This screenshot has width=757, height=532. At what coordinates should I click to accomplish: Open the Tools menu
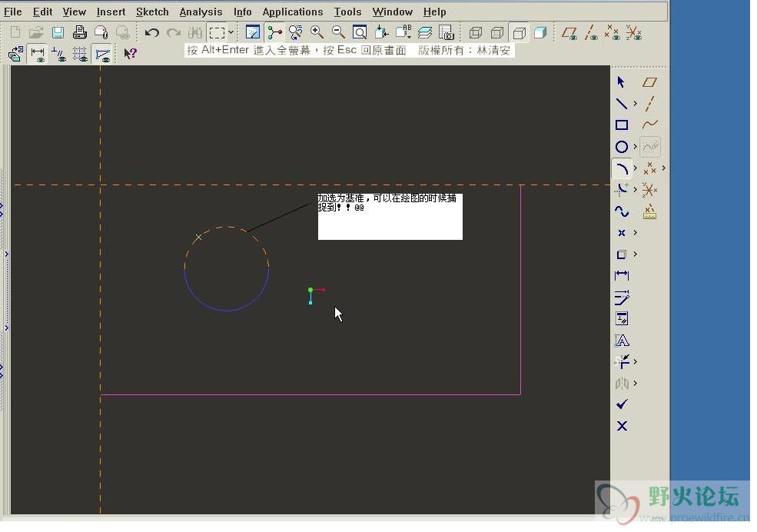(347, 12)
